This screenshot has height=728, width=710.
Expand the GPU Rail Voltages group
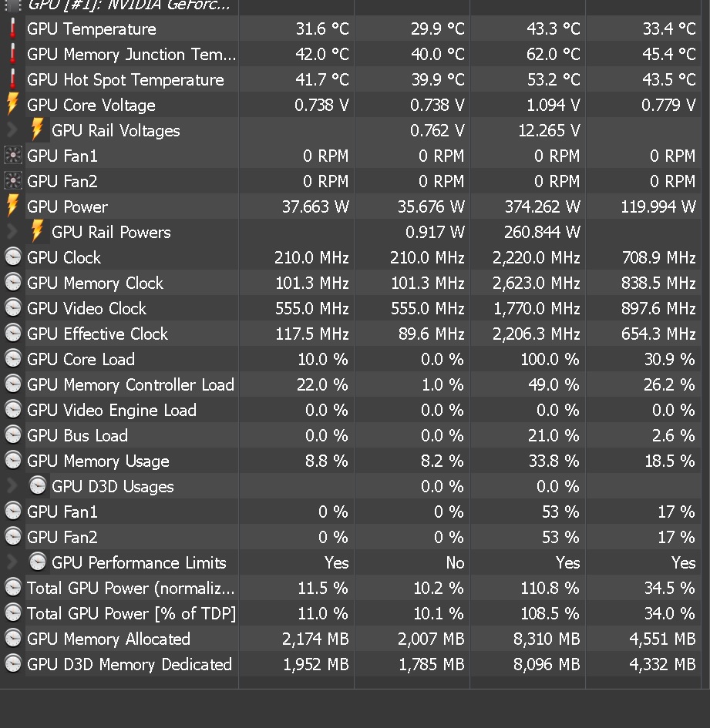click(x=12, y=131)
